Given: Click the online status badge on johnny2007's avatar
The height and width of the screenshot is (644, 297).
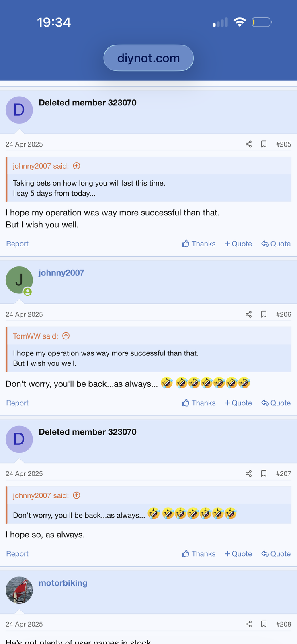Looking at the screenshot, I should point(27,291).
